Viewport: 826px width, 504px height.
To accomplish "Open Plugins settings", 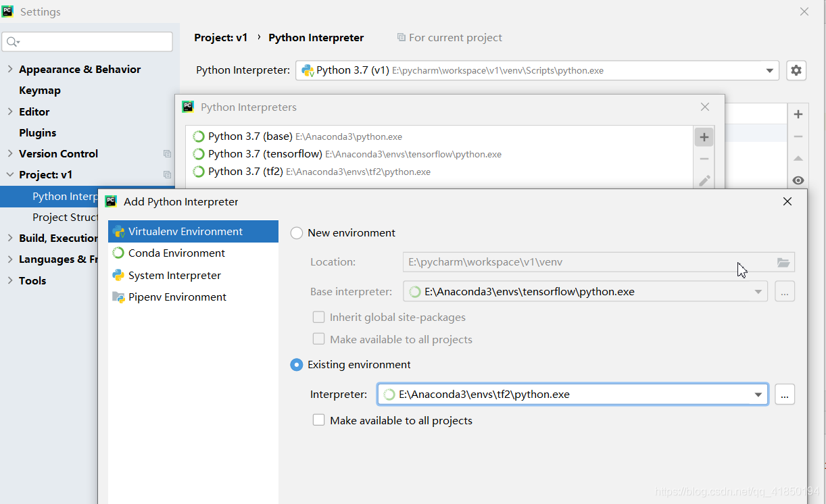I will (38, 133).
